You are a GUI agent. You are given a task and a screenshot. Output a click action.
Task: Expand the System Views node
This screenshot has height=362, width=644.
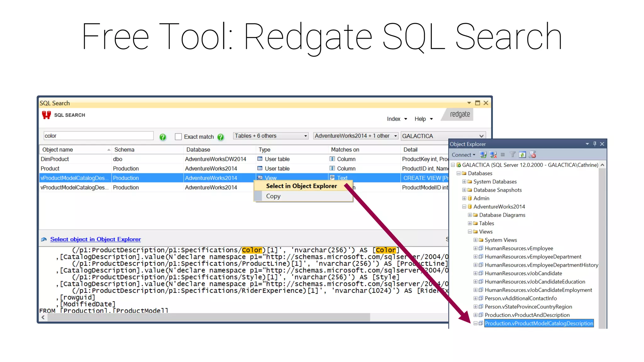(x=475, y=240)
